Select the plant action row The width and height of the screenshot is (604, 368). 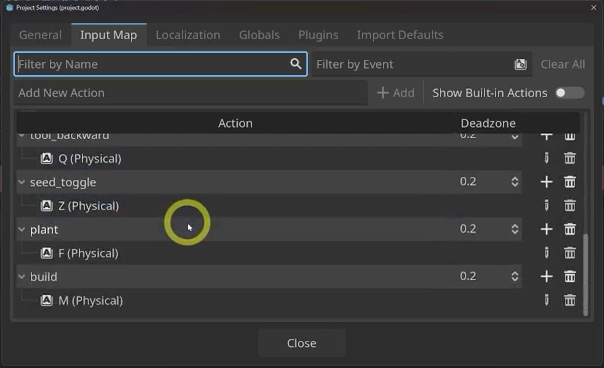tap(269, 229)
